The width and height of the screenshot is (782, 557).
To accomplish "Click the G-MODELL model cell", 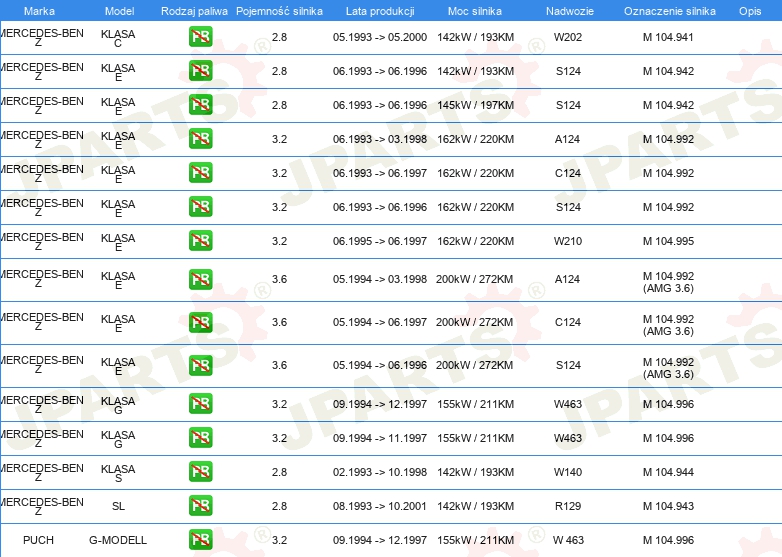I will coord(118,540).
